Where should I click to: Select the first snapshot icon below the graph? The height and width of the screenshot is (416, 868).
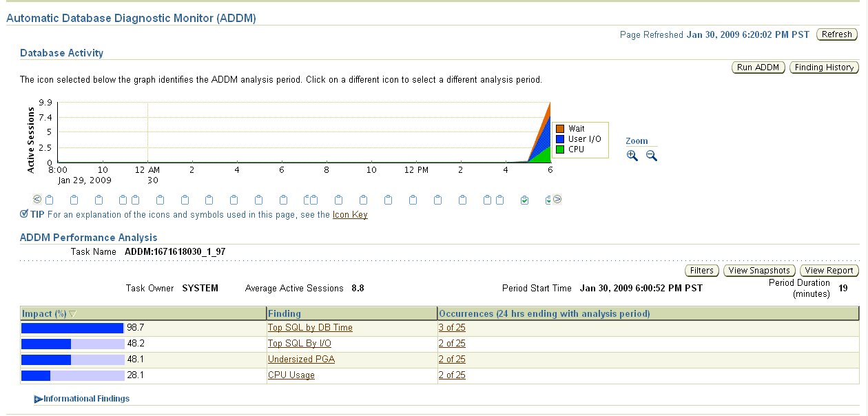[x=49, y=200]
